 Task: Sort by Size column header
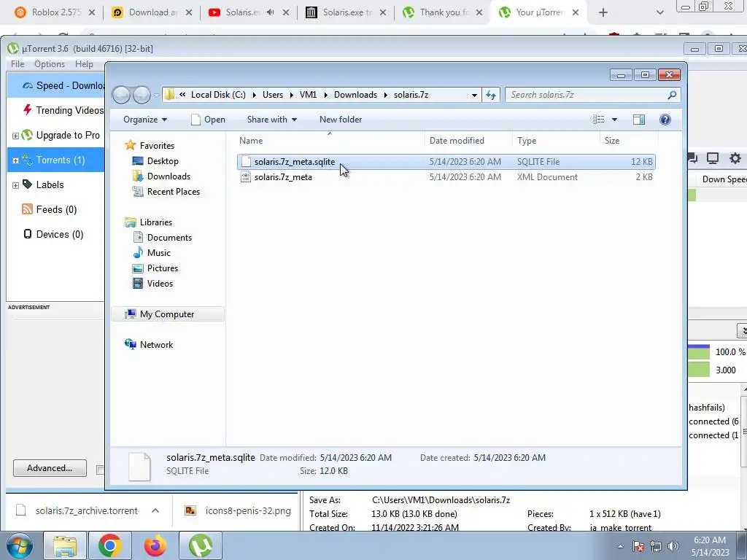(612, 141)
